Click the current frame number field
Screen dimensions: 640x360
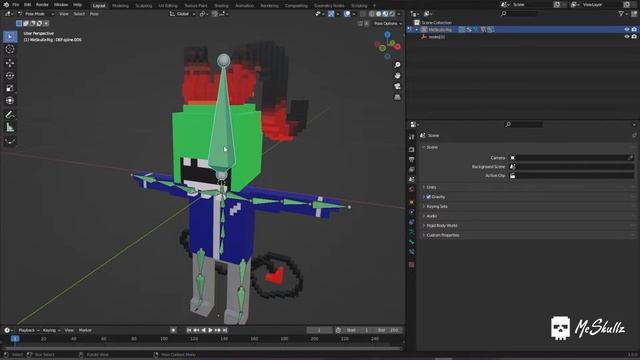(319, 330)
